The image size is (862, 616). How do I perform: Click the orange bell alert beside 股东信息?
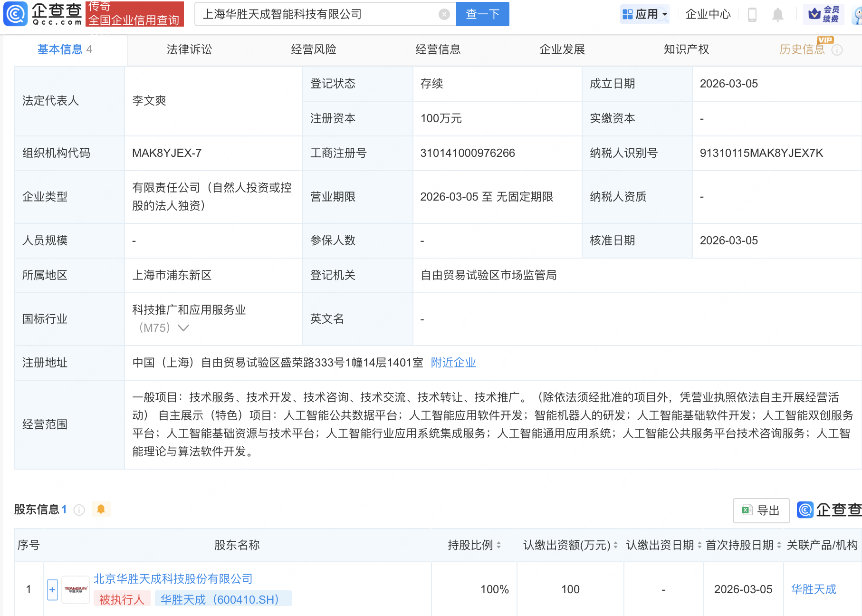tap(101, 510)
